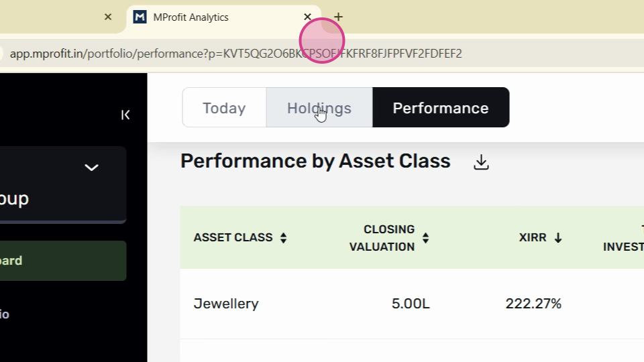This screenshot has width=644, height=362.
Task: Click the ASSET CLASS column header
Action: (x=233, y=237)
